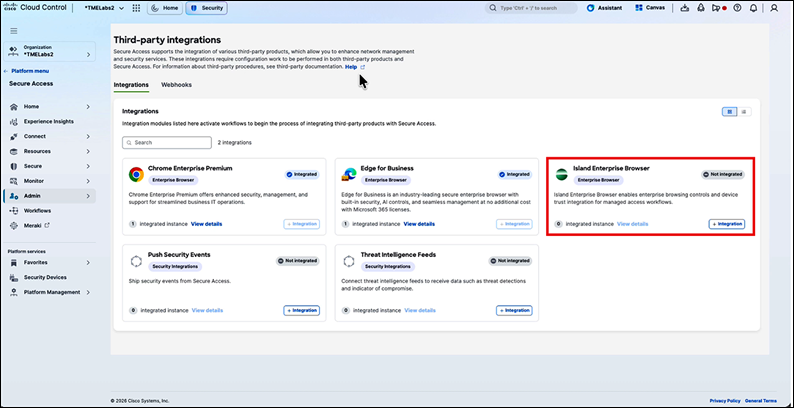Add integration for Chrome Enterprise Premium
Viewport: 794px width, 408px height.
pos(301,224)
